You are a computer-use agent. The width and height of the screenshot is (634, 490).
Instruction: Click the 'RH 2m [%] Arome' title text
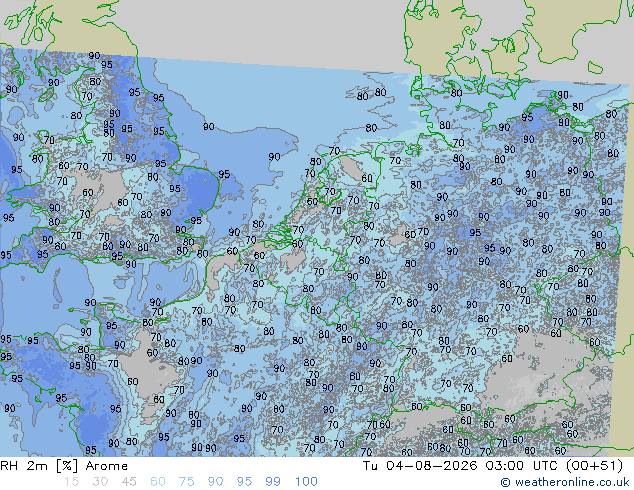tap(64, 466)
